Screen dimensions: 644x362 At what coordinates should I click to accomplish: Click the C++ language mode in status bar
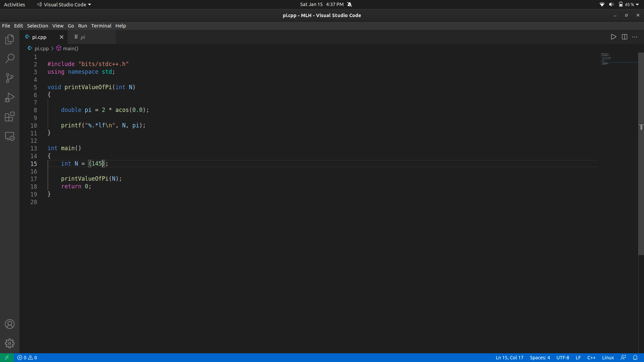(x=591, y=358)
